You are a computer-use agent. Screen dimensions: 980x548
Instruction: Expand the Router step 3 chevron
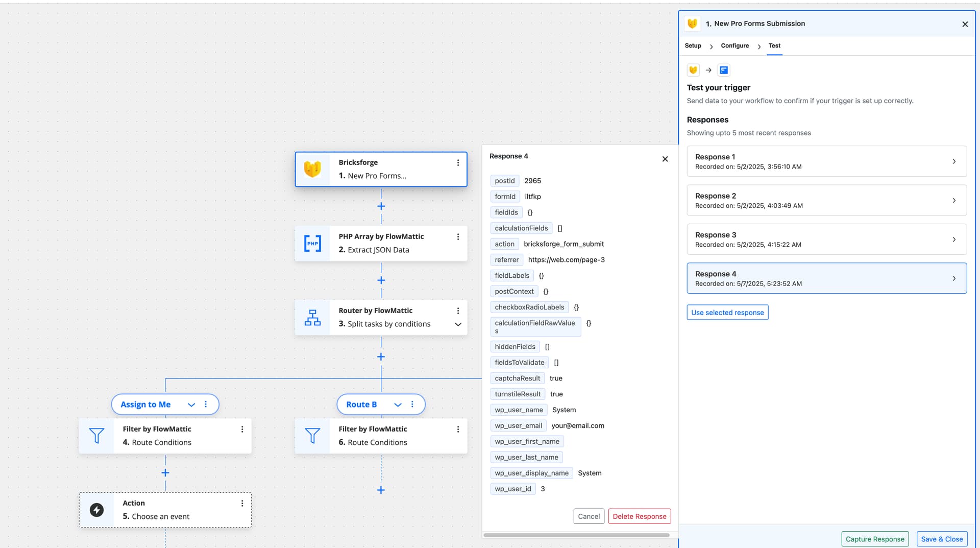click(458, 324)
